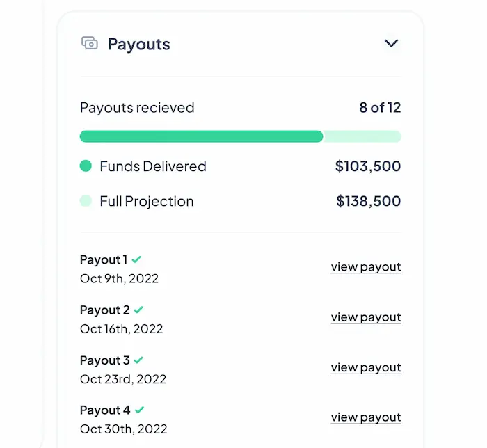Collapse the Payouts section chevron

tap(391, 43)
